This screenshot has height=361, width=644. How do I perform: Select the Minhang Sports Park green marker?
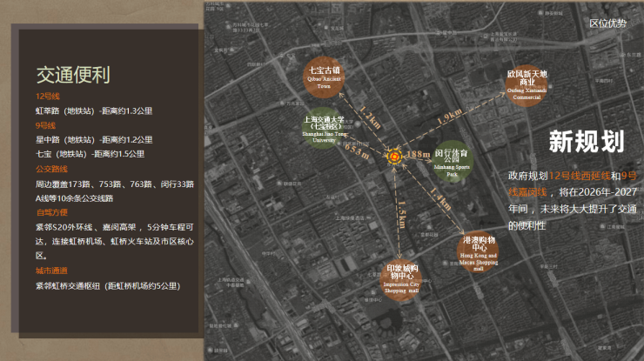pos(451,161)
